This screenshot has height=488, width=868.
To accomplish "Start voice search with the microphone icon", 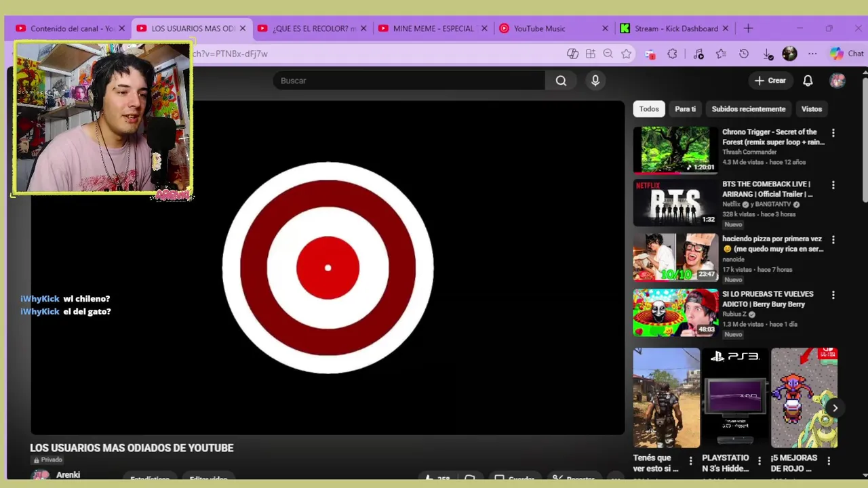I will [595, 81].
